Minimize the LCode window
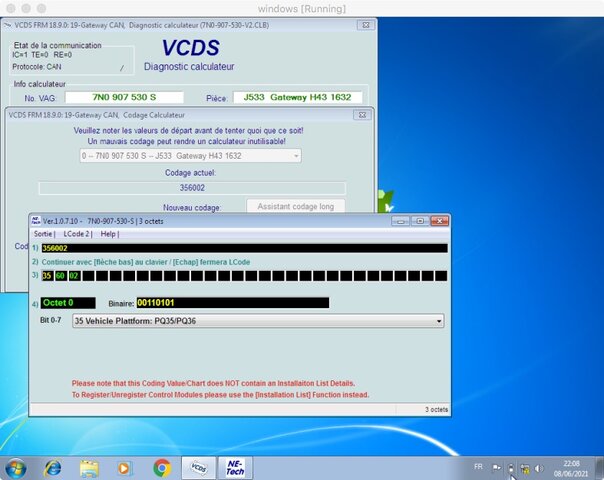604x480 pixels. (x=401, y=221)
